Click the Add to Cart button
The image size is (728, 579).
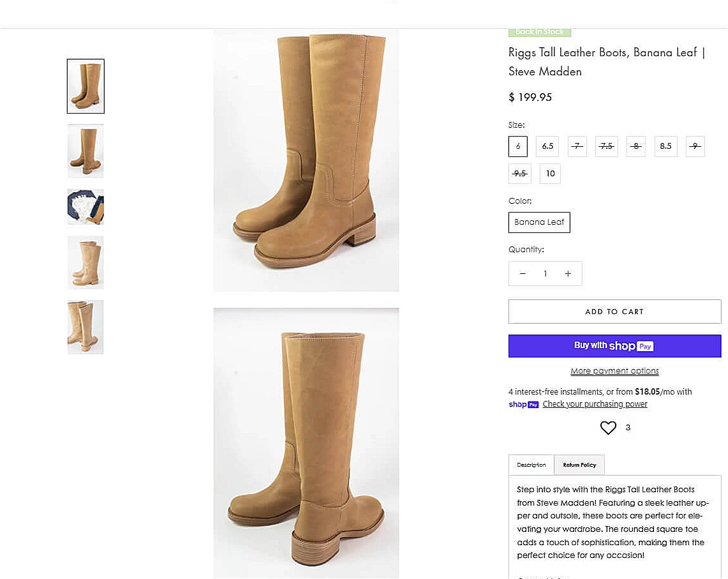(x=614, y=312)
